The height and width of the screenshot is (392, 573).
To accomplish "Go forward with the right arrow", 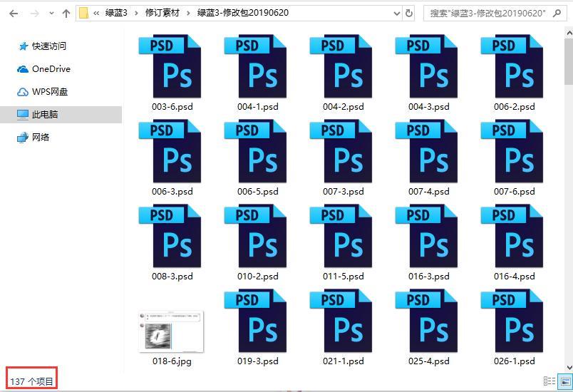I will 35,14.
